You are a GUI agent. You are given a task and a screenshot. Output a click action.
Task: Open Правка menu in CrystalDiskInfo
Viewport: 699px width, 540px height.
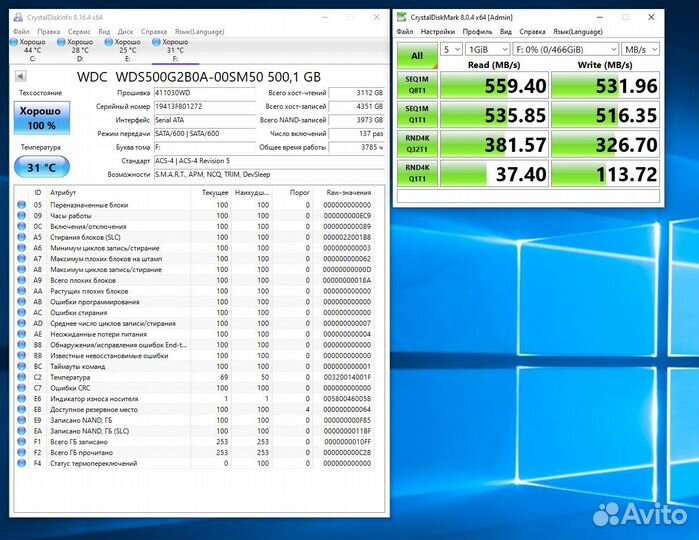point(49,32)
